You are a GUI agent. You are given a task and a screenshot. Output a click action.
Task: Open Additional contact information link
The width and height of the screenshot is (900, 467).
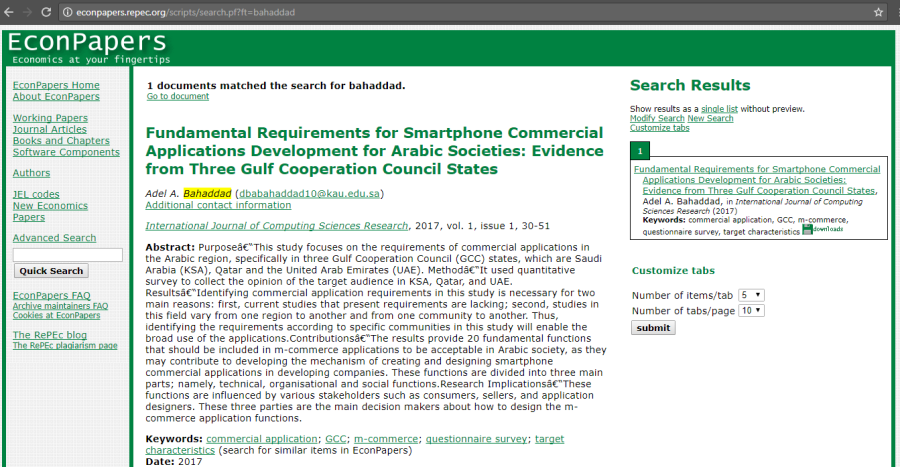[218, 205]
